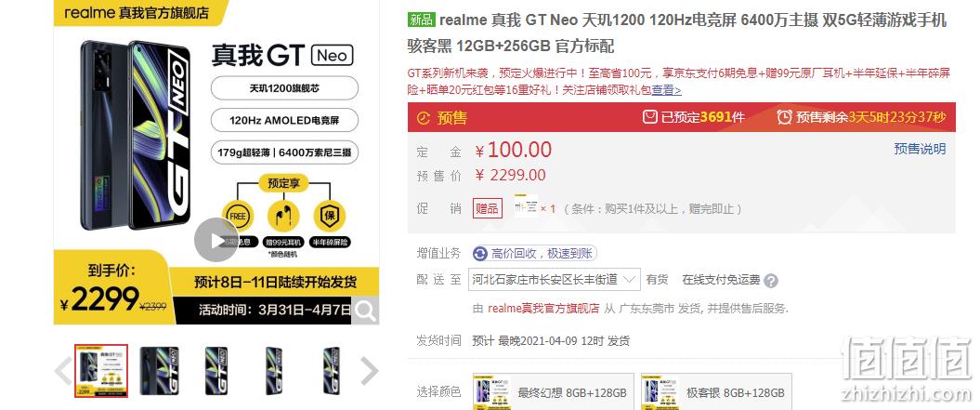Select the first highlighted product thumbnail
Viewport: 980px width, 410px height.
pos(101,371)
